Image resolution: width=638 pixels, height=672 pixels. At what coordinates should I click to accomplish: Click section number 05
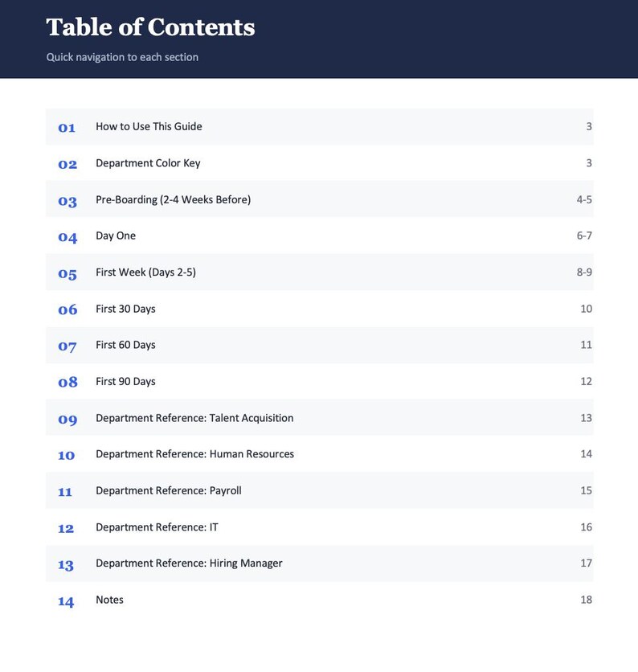coord(67,274)
